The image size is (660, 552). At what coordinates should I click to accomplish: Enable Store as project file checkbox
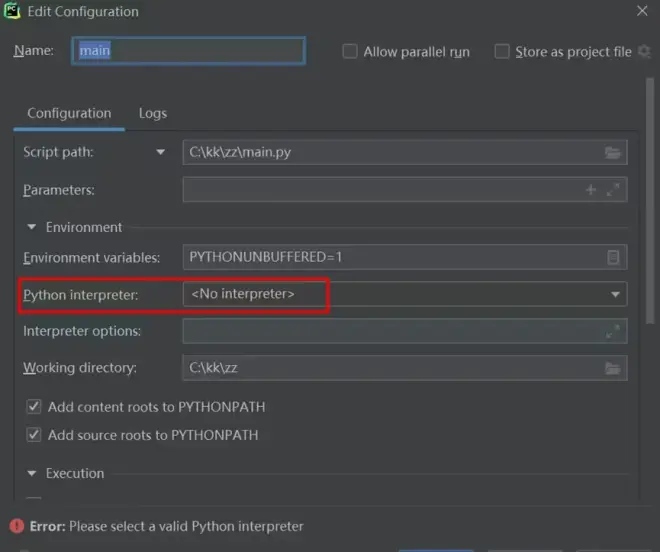pyautogui.click(x=502, y=51)
